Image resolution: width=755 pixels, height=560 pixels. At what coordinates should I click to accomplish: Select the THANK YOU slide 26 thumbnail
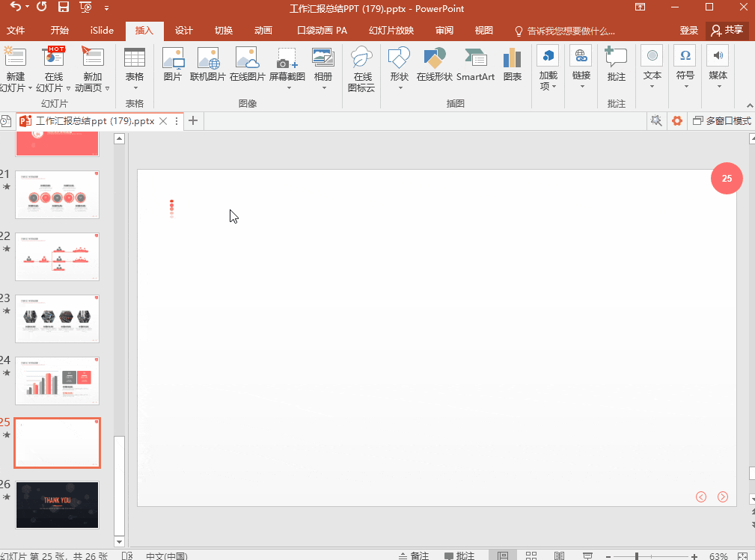point(58,505)
